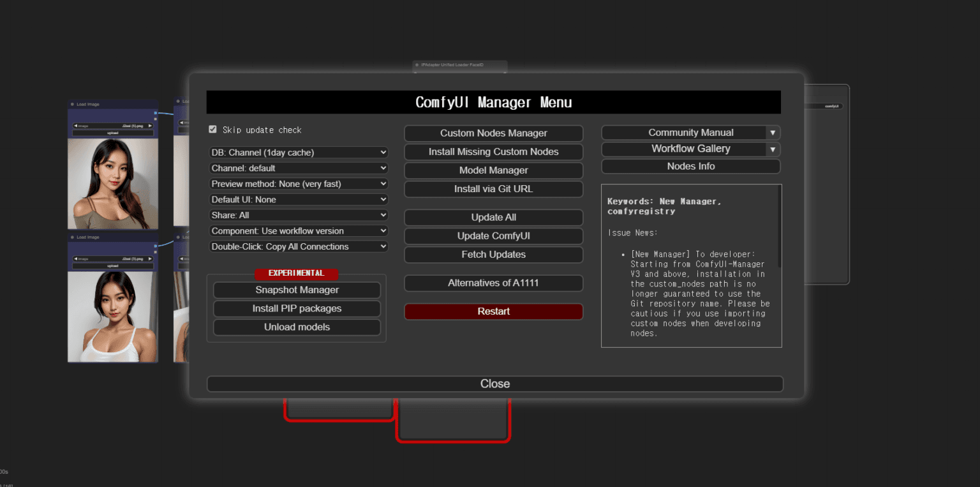This screenshot has height=487, width=980.
Task: Restart ComfyUI via the red button
Action: (493, 311)
